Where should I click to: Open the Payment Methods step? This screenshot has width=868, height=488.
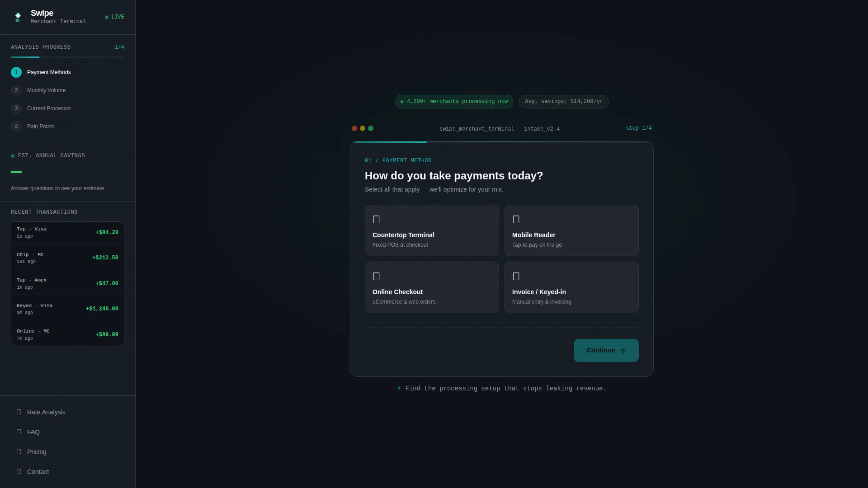click(x=67, y=72)
